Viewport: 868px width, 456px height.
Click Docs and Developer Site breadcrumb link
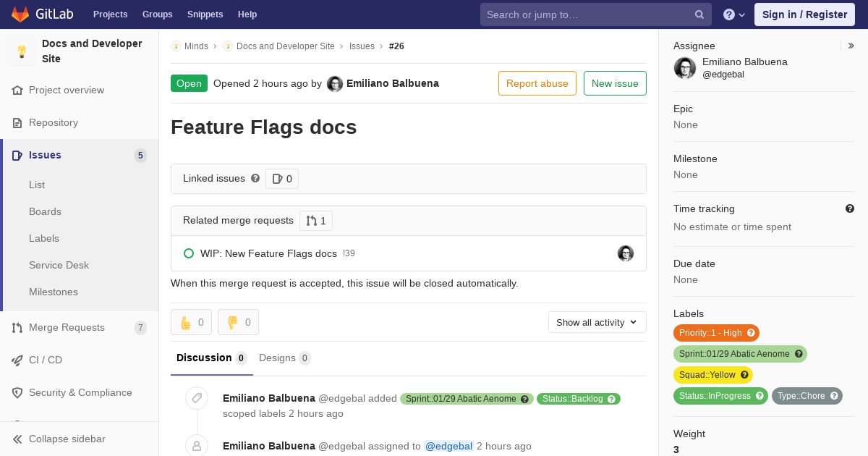coord(285,46)
